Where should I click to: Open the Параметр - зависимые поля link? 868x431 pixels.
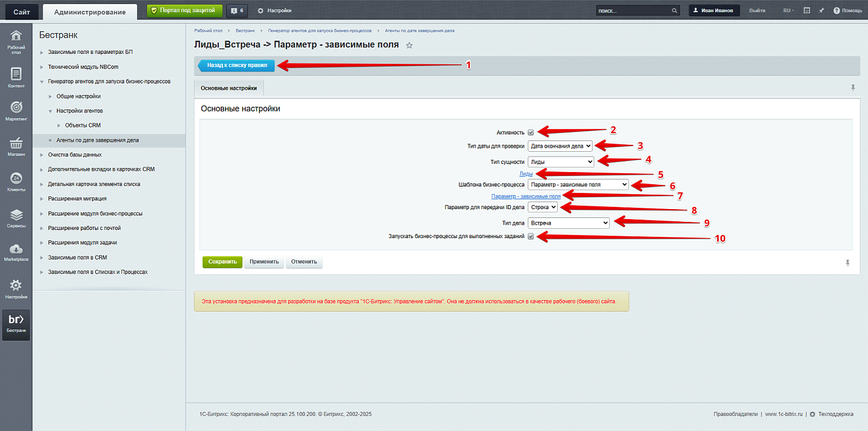[525, 196]
